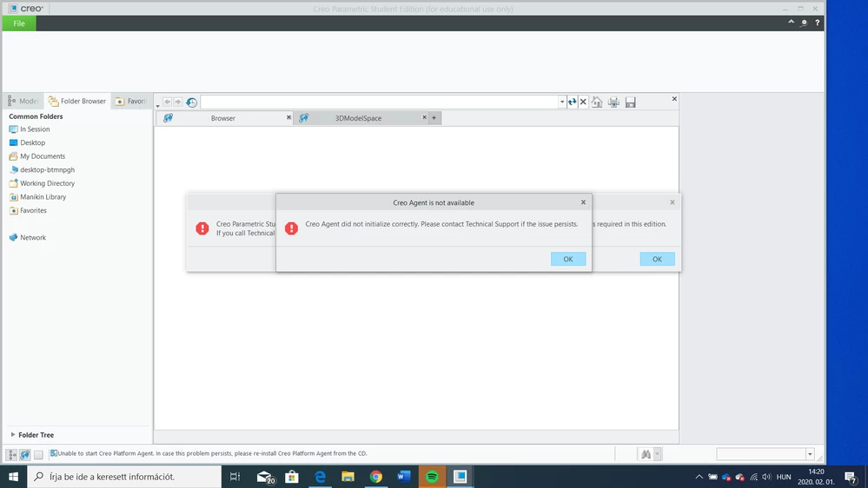868x488 pixels.
Task: Open the Action Center notifications
Action: 851,477
